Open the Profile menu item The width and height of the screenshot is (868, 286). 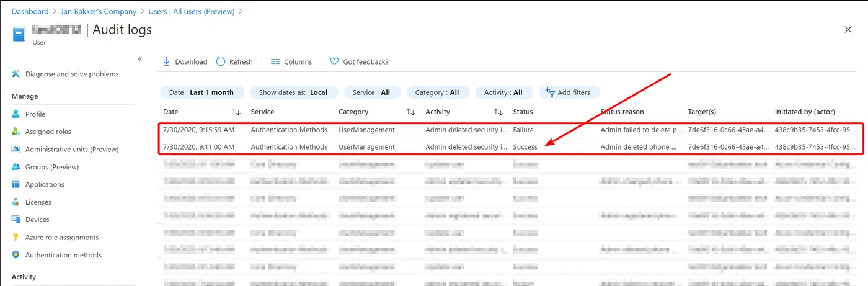[35, 114]
